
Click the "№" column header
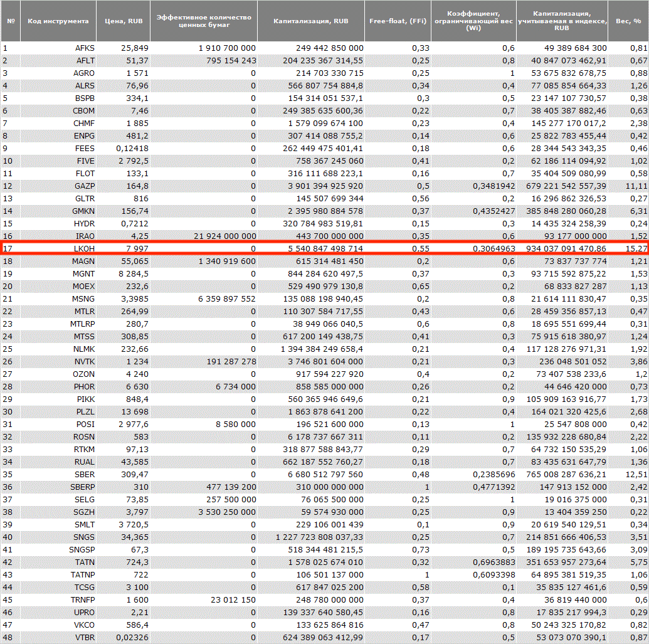tap(11, 21)
